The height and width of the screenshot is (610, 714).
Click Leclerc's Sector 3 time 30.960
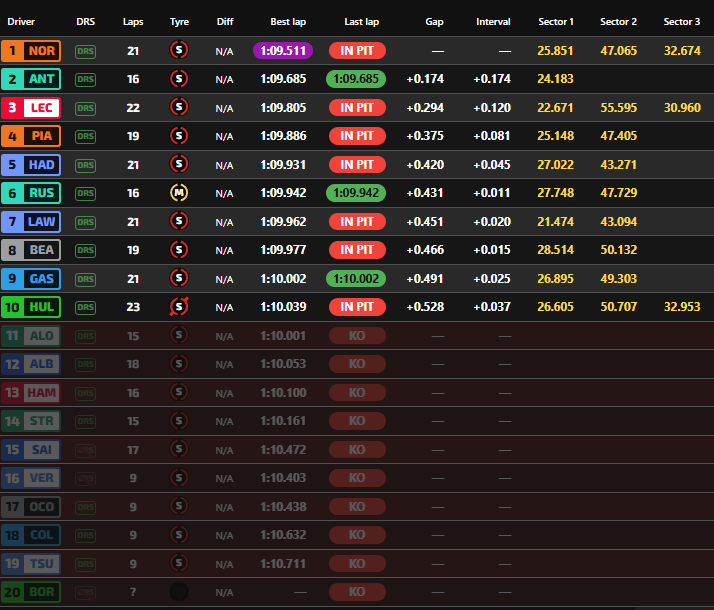(681, 107)
